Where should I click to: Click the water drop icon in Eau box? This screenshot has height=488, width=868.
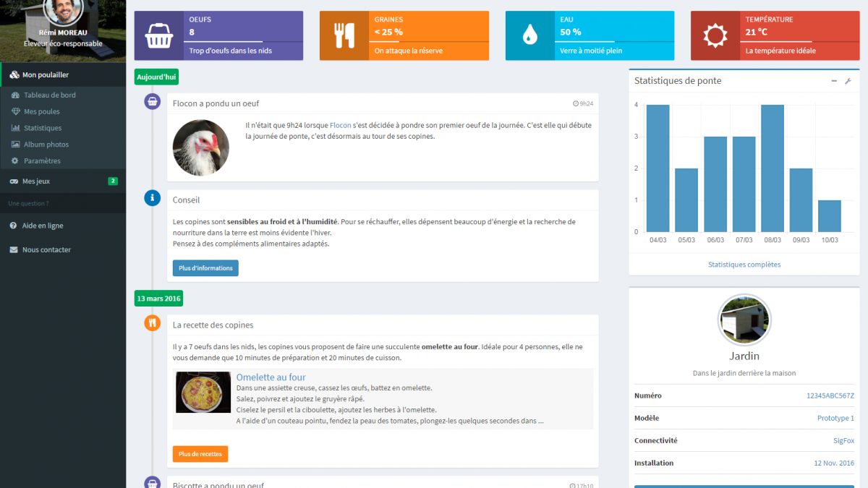(x=529, y=35)
